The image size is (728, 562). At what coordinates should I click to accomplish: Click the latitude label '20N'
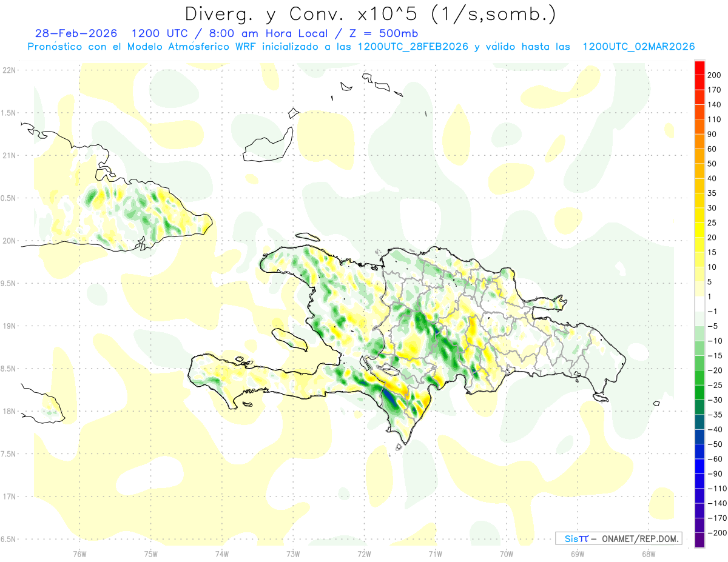pyautogui.click(x=8, y=241)
